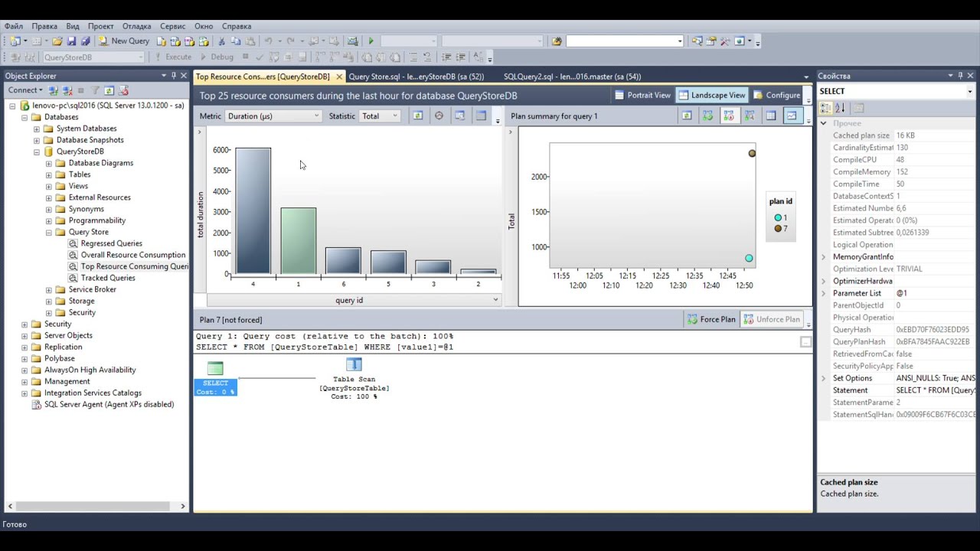Expand the Server Objects node
Viewport: 980px width, 551px height.
[x=24, y=335]
